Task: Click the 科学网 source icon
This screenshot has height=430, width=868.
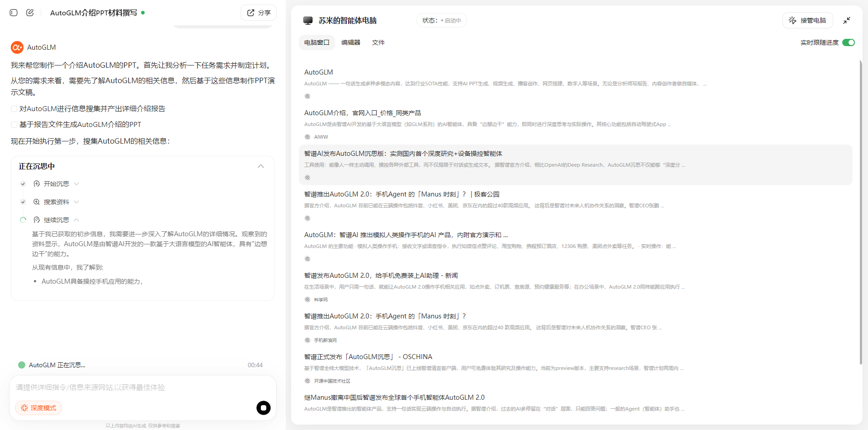Action: (307, 299)
